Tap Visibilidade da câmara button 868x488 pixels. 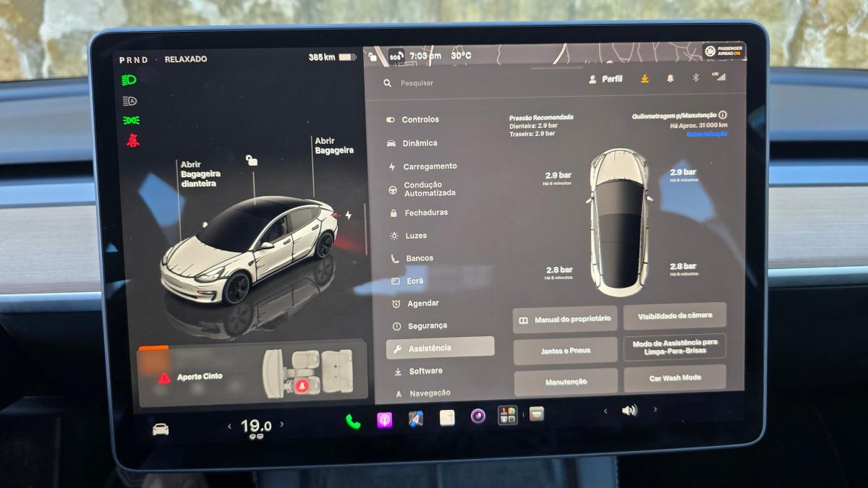pos(674,316)
